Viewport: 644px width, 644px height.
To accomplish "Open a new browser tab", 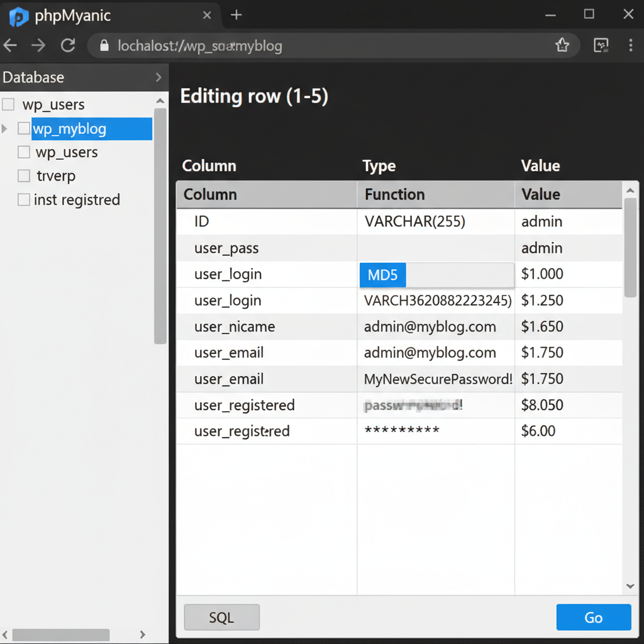I will pyautogui.click(x=236, y=15).
